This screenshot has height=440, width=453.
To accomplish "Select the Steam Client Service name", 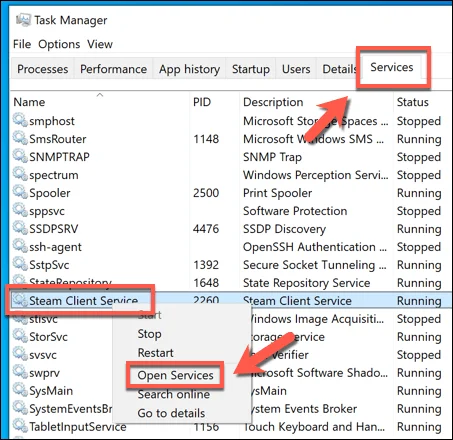I will (x=83, y=301).
